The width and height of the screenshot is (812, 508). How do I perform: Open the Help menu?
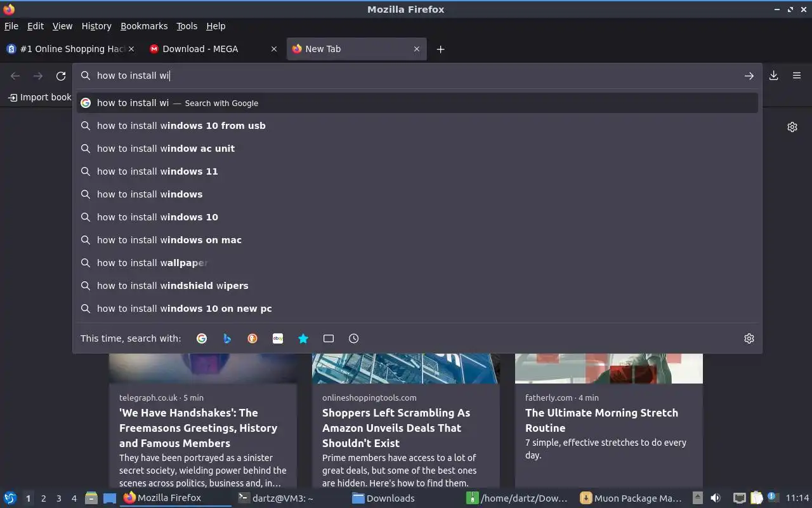click(x=216, y=26)
